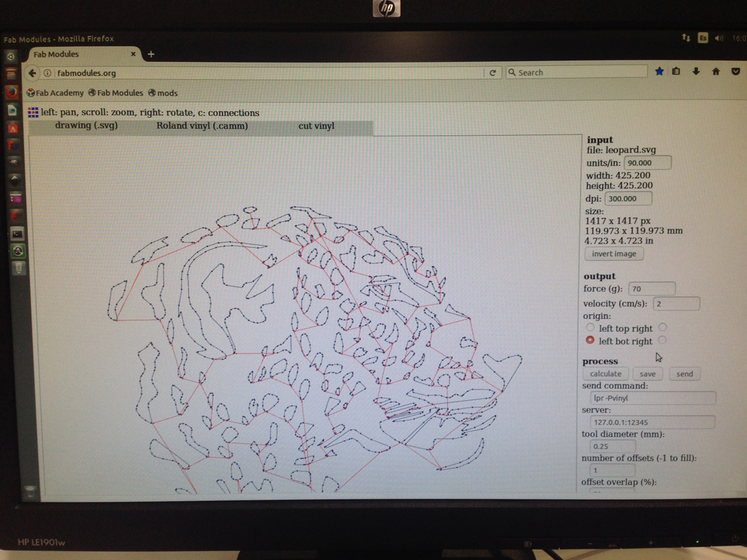Open the mods bookmark
The width and height of the screenshot is (747, 560).
(163, 93)
